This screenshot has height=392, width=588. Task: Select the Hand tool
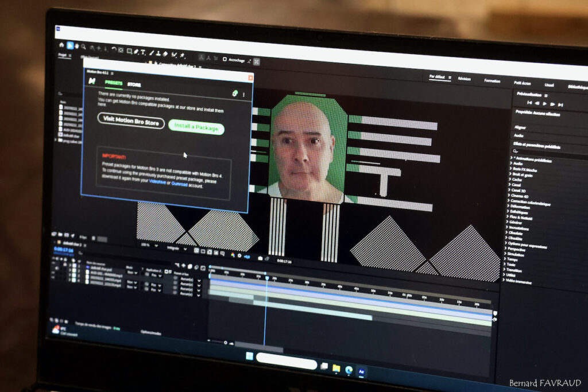point(77,46)
